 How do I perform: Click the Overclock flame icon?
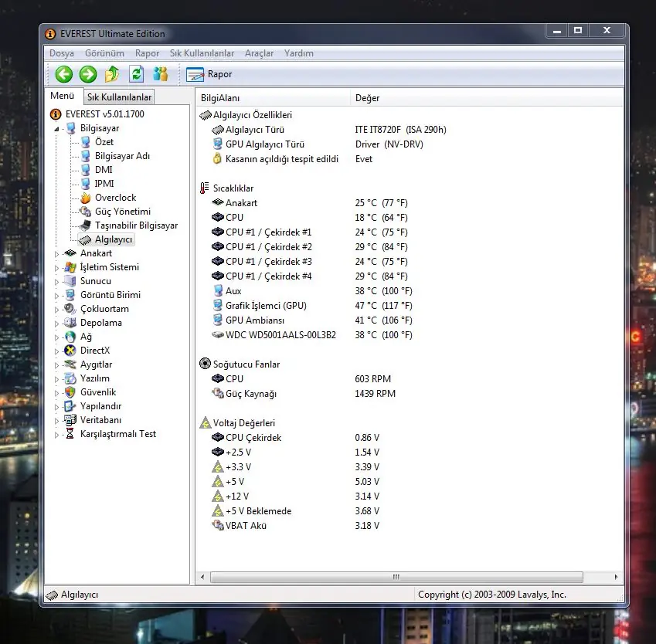[85, 198]
